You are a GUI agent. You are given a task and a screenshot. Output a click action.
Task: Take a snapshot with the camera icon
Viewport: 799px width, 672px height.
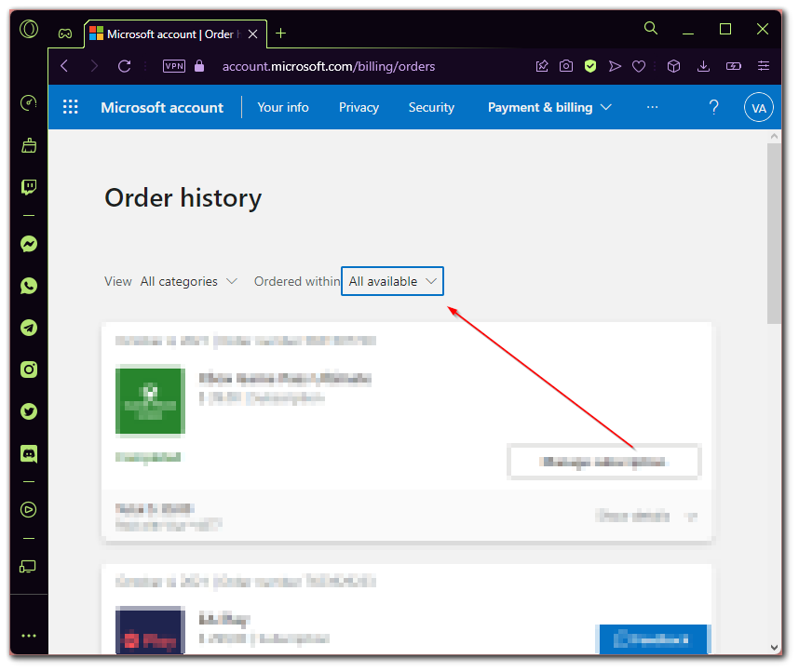[566, 66]
